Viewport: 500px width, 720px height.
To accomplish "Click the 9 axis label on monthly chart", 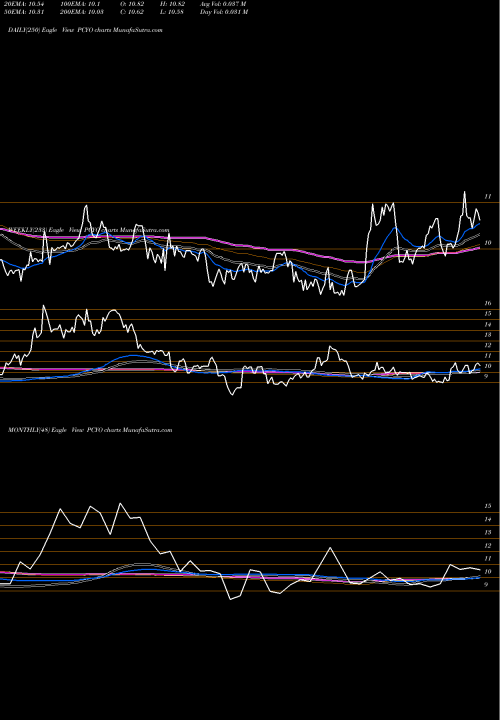I will (x=486, y=585).
